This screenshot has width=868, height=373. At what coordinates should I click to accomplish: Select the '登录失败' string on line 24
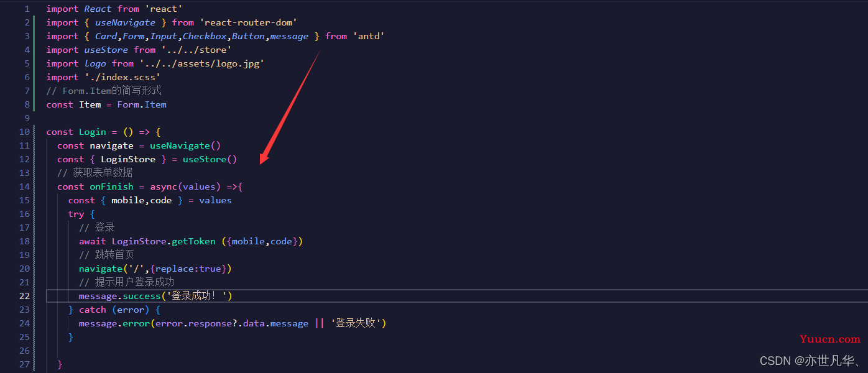[x=356, y=323]
